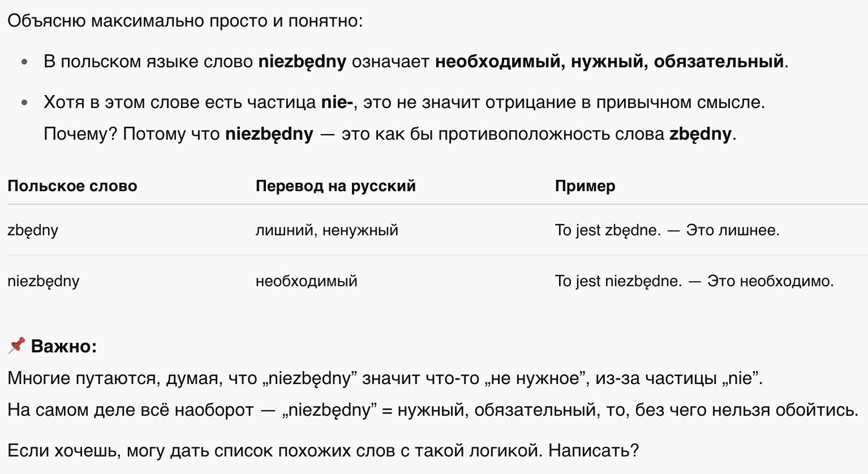
Task: Click bold text 'необходимый, нужный, обязательный'
Action: pos(609,61)
